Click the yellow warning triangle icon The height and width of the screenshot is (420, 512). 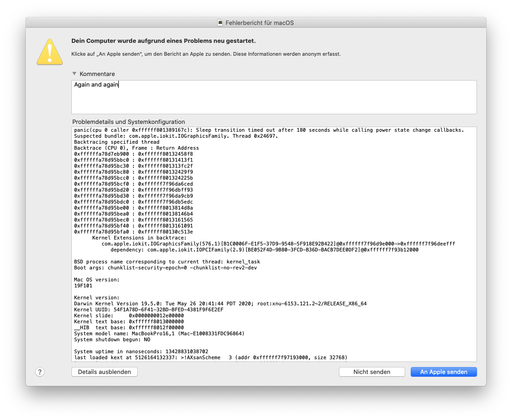(50, 52)
